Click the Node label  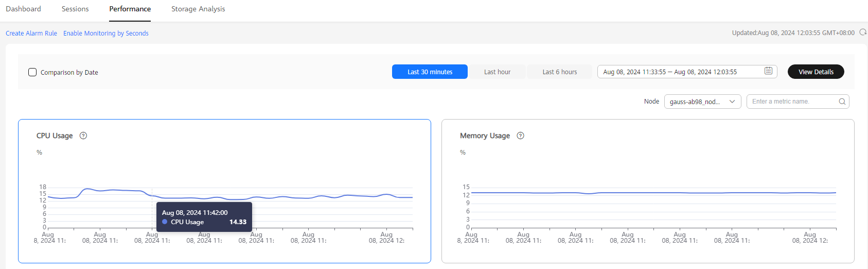(x=651, y=102)
